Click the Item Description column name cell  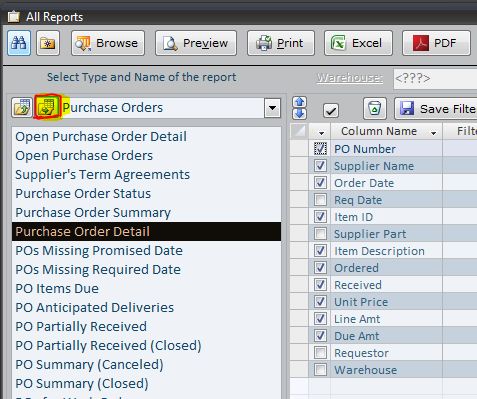pos(386,251)
